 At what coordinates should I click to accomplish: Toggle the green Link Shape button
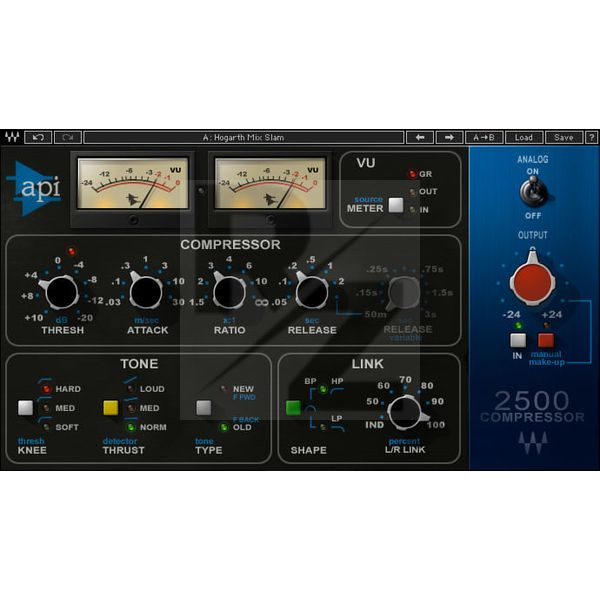[x=293, y=408]
